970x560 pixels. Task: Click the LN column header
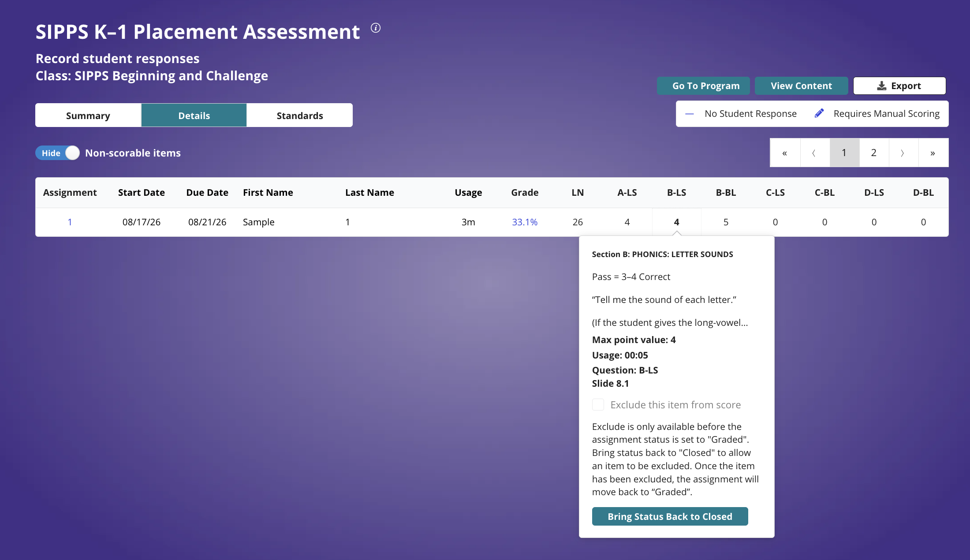pyautogui.click(x=578, y=193)
